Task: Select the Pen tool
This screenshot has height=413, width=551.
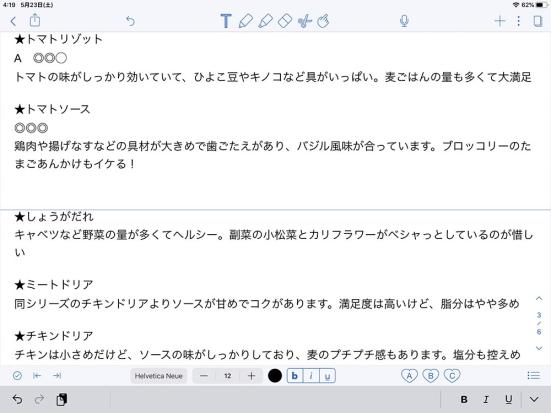Action: (245, 21)
